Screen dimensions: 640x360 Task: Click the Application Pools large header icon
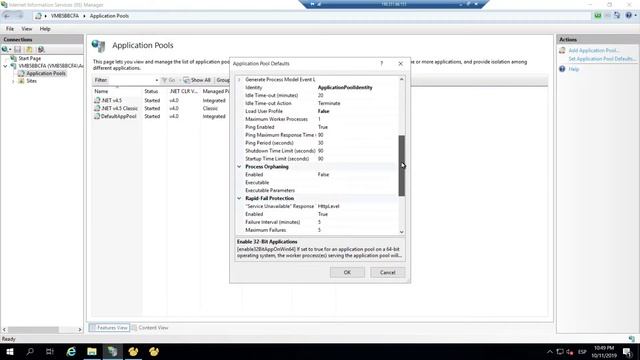[98, 46]
